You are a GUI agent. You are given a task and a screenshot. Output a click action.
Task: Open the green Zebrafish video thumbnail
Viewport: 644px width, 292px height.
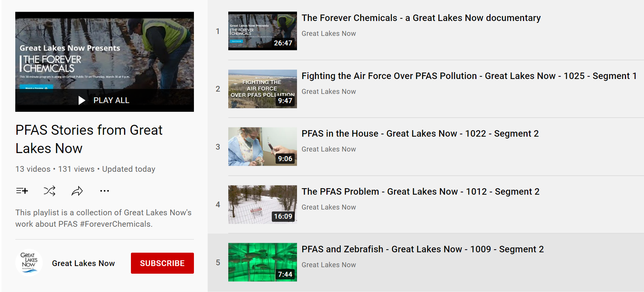263,262
